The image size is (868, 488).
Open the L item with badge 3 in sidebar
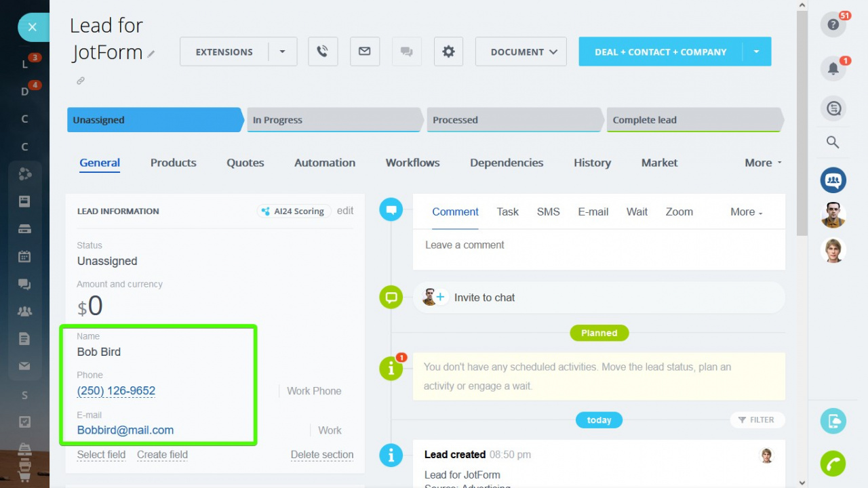[25, 64]
